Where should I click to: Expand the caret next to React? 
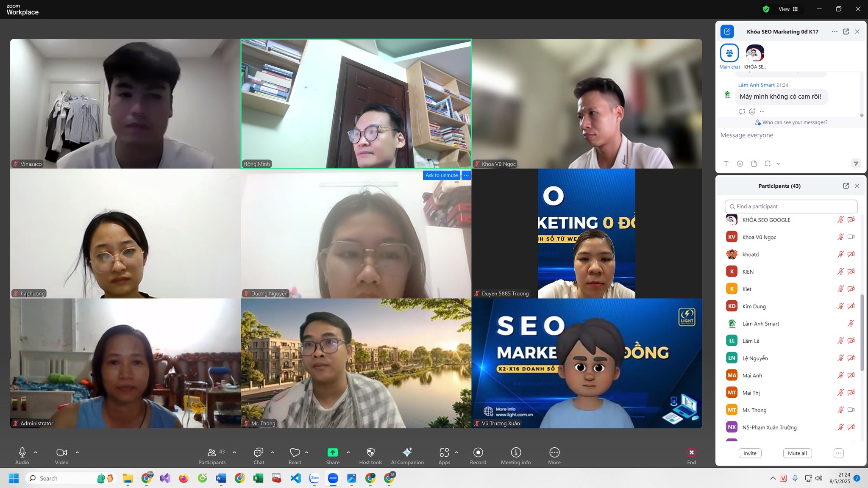(x=306, y=452)
